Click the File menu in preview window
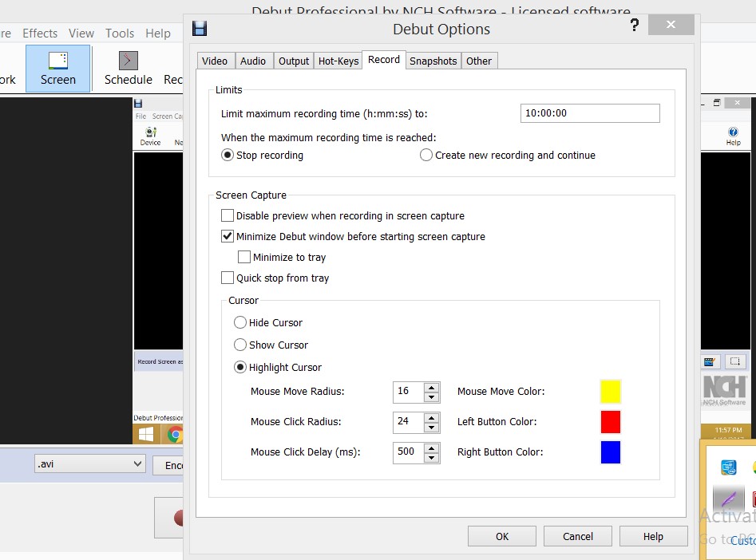Image resolution: width=756 pixels, height=560 pixels. pyautogui.click(x=141, y=116)
